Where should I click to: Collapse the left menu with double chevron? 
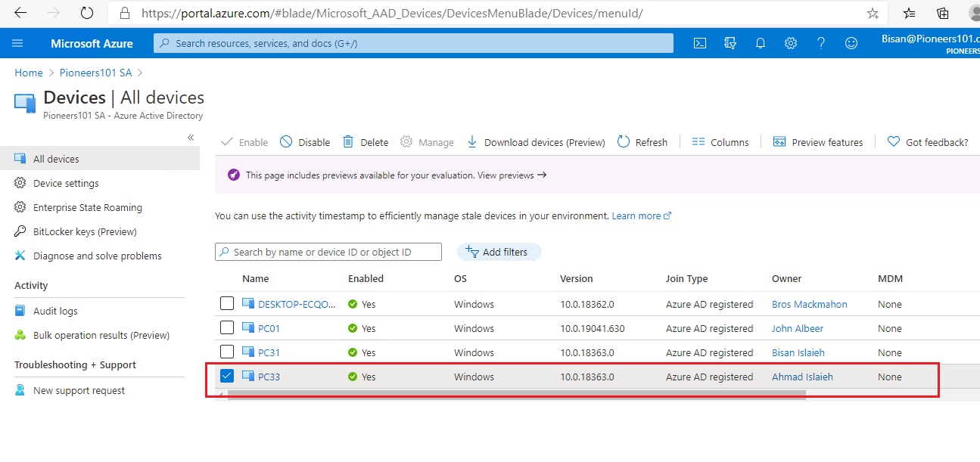click(x=191, y=137)
